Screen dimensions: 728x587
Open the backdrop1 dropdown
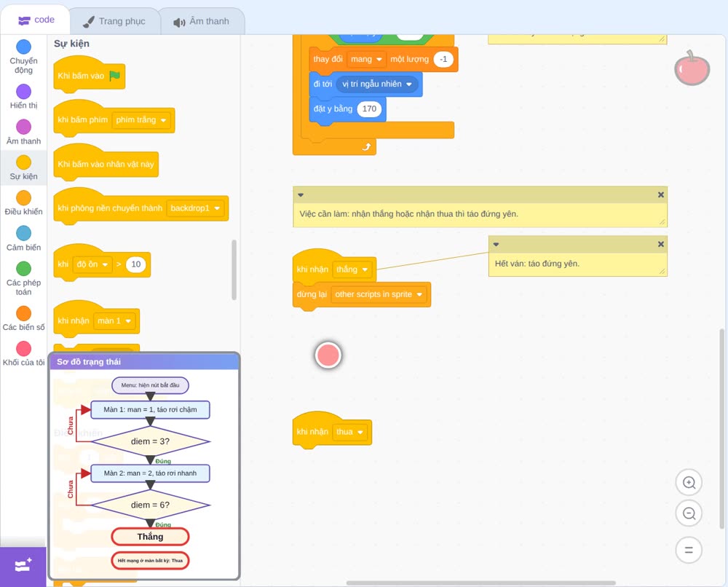tap(195, 208)
